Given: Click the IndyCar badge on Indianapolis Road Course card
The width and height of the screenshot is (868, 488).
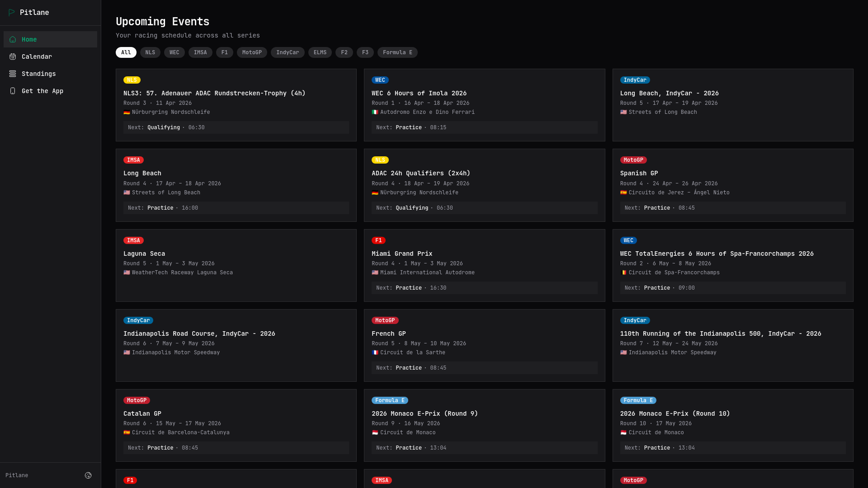Looking at the screenshot, I should click(x=138, y=320).
